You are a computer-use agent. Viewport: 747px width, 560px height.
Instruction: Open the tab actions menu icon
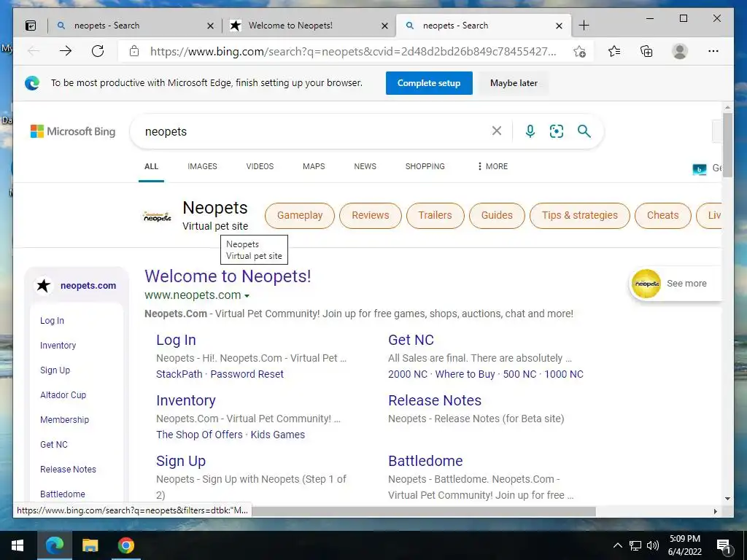31,26
